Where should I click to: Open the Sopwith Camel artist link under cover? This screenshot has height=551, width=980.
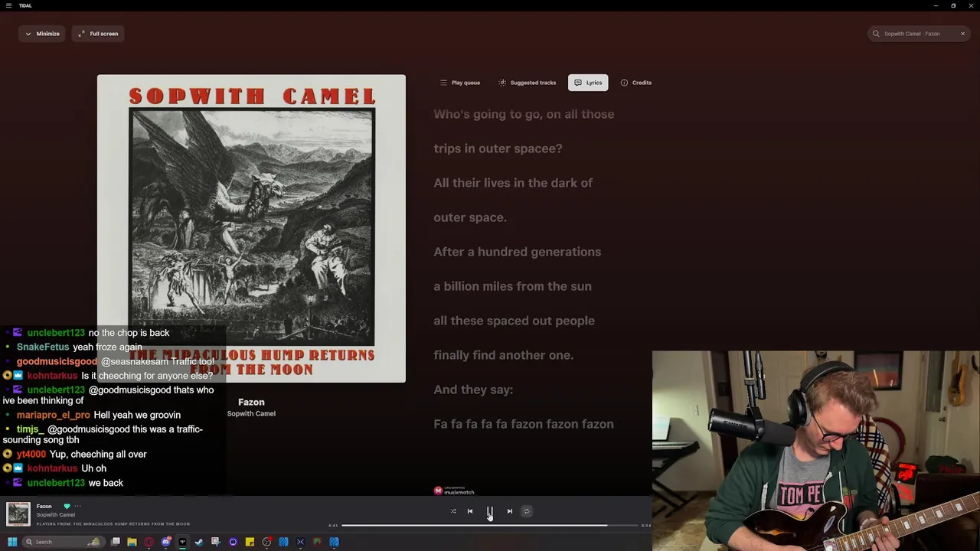click(x=251, y=414)
